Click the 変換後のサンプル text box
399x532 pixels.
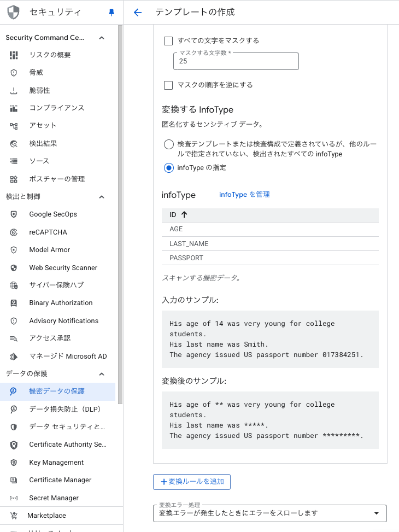270,420
